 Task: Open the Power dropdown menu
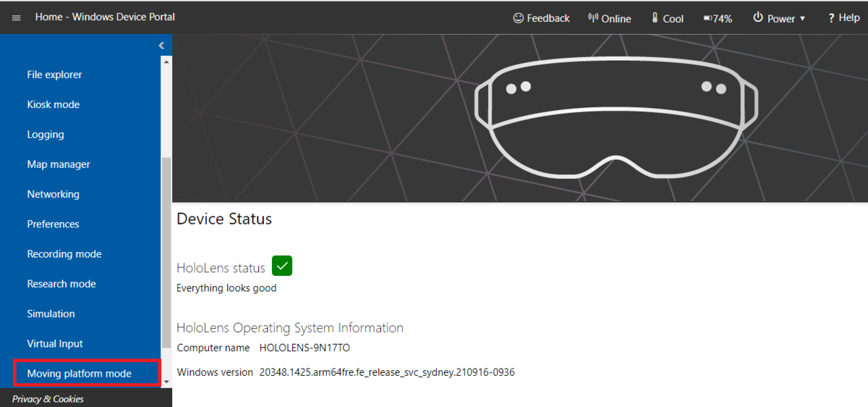pyautogui.click(x=779, y=18)
